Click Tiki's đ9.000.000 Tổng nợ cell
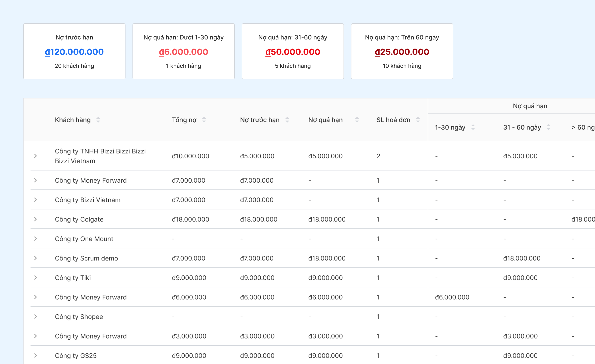The image size is (595, 364). (x=189, y=278)
